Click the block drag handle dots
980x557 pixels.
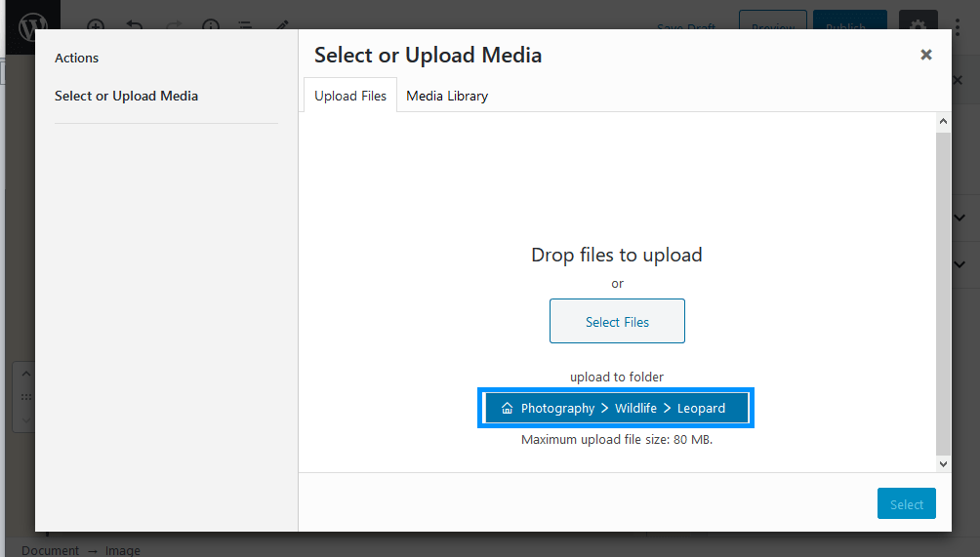point(26,397)
